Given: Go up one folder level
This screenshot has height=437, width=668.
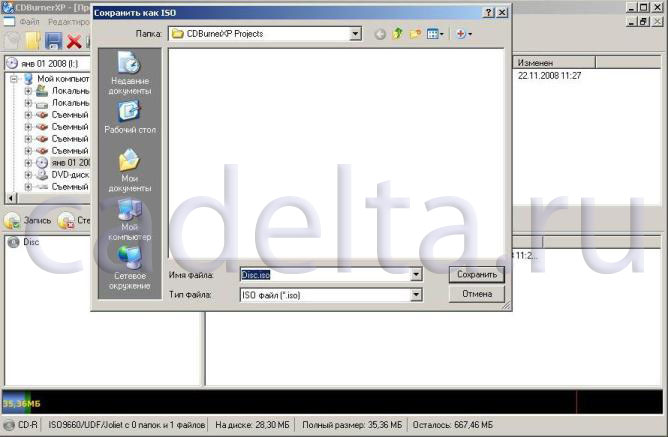Looking at the screenshot, I should 397,34.
